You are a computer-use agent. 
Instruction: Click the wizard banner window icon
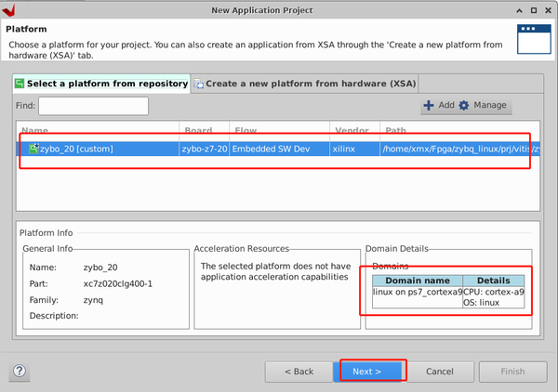click(534, 39)
